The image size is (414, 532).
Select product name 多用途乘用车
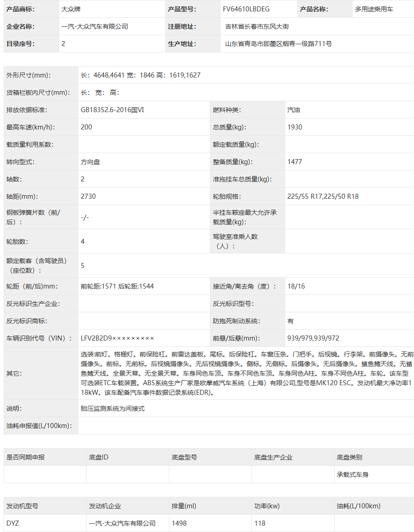(374, 9)
